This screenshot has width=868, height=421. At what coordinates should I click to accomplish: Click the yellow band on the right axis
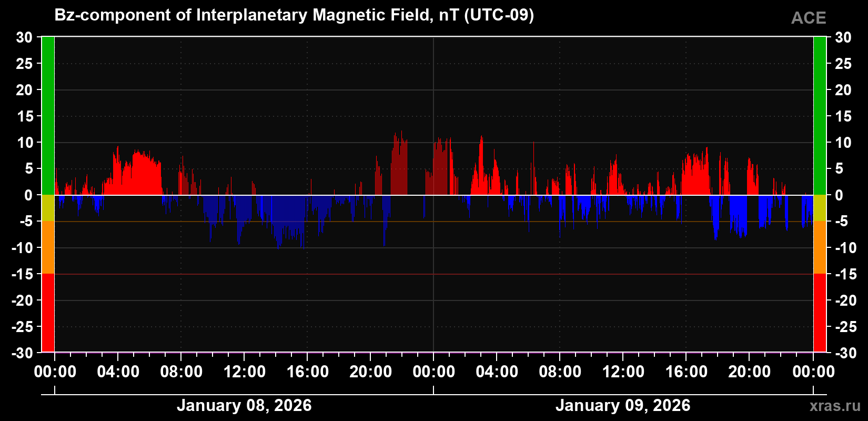click(820, 208)
